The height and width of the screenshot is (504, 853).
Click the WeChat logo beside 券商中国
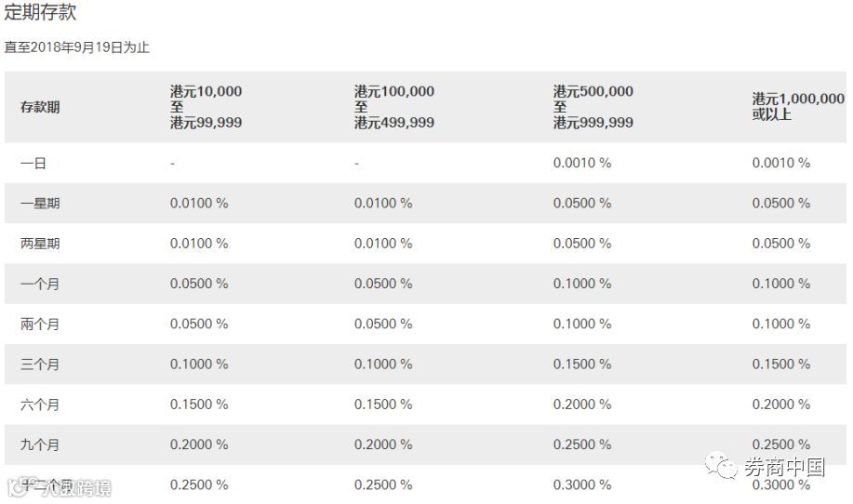click(722, 464)
